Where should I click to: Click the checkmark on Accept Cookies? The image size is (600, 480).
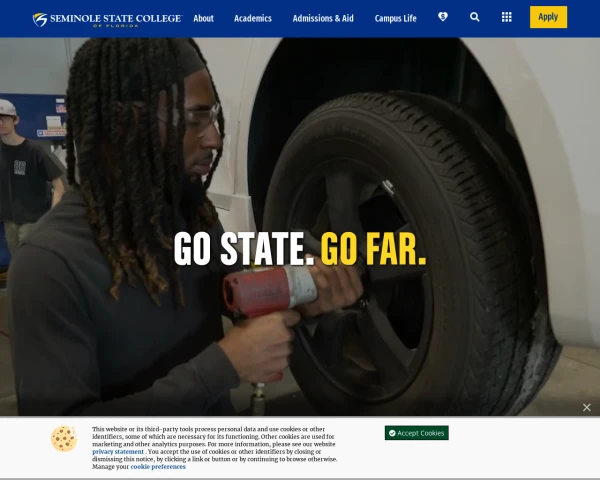click(392, 433)
